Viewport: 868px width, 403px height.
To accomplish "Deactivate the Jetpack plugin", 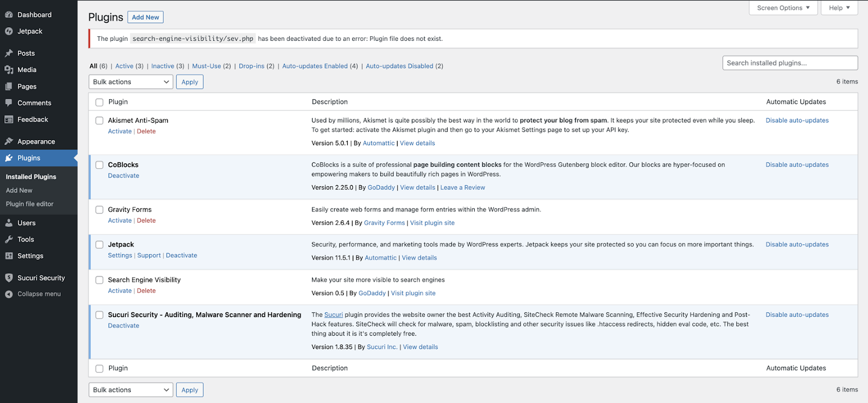I will (x=182, y=255).
